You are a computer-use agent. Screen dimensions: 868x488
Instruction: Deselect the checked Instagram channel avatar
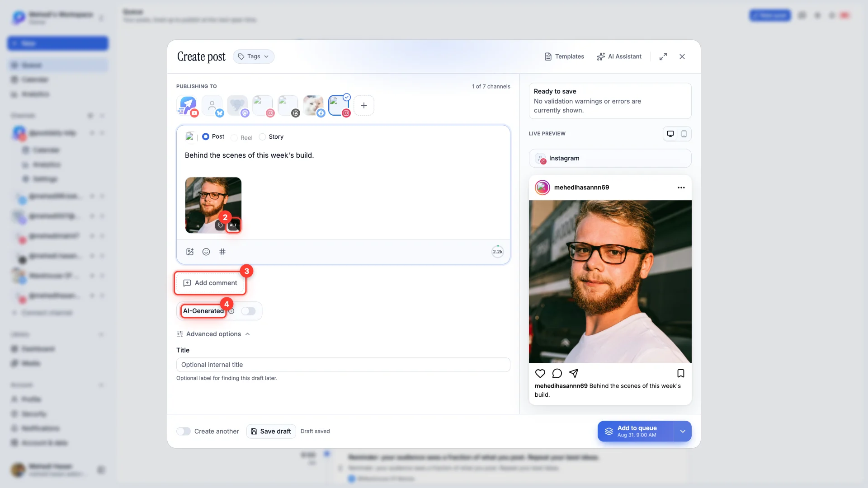point(339,105)
